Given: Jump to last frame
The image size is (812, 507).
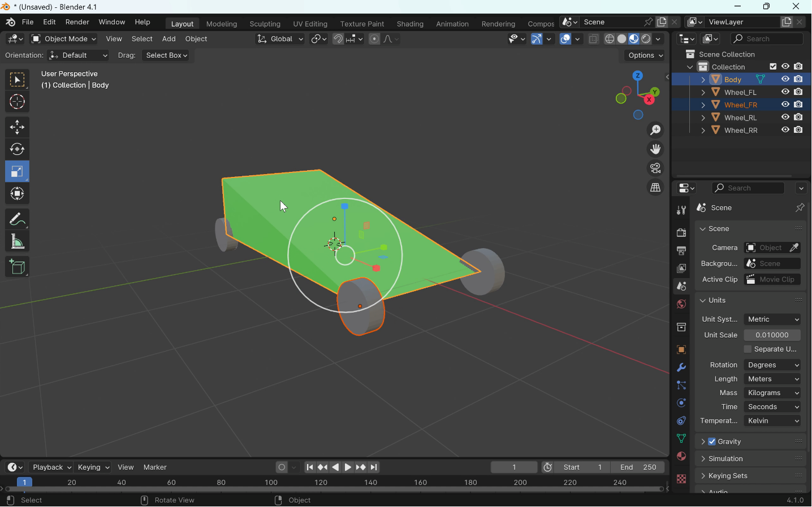Looking at the screenshot, I should (x=375, y=468).
